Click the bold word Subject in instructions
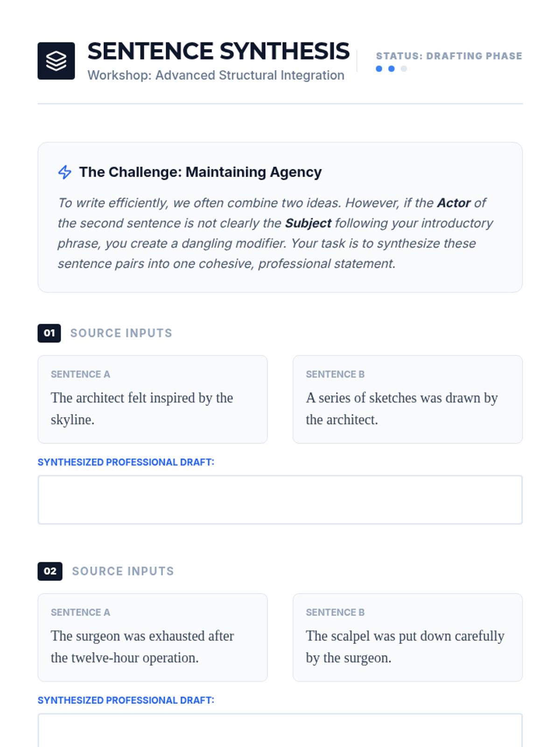 tap(308, 223)
